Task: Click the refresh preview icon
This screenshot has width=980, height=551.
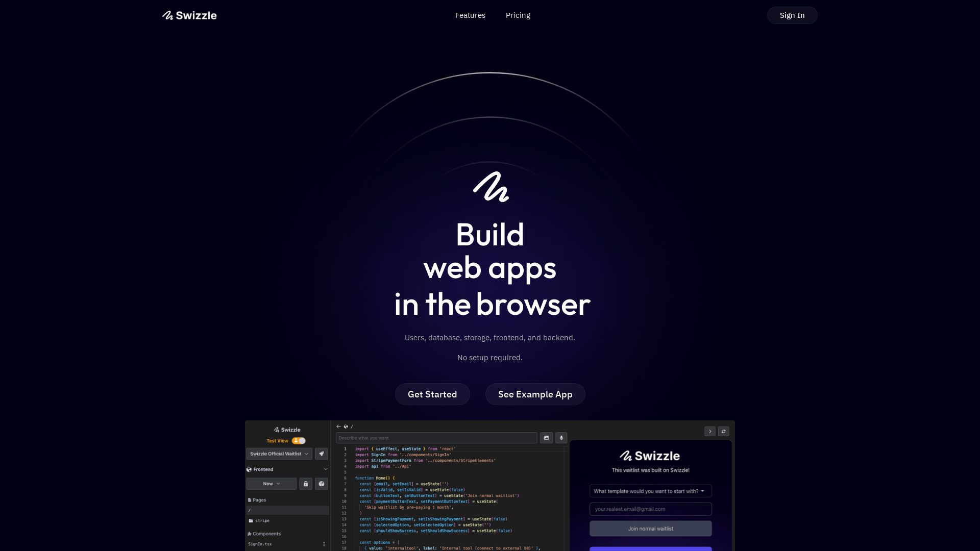Action: tap(723, 432)
